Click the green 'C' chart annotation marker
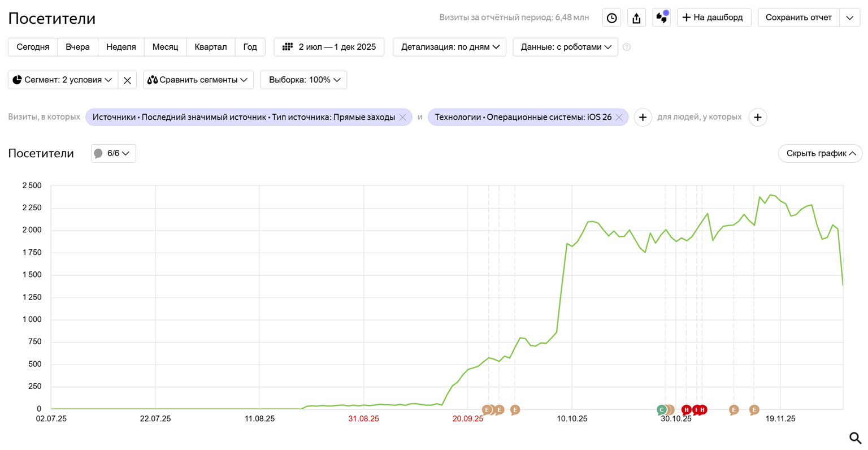The width and height of the screenshot is (868, 450). tap(661, 410)
